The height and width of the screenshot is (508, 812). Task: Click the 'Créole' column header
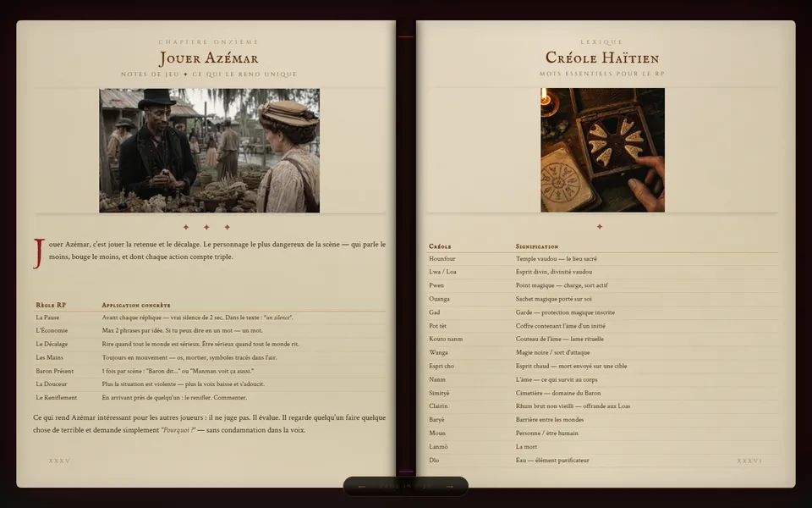[440, 246]
